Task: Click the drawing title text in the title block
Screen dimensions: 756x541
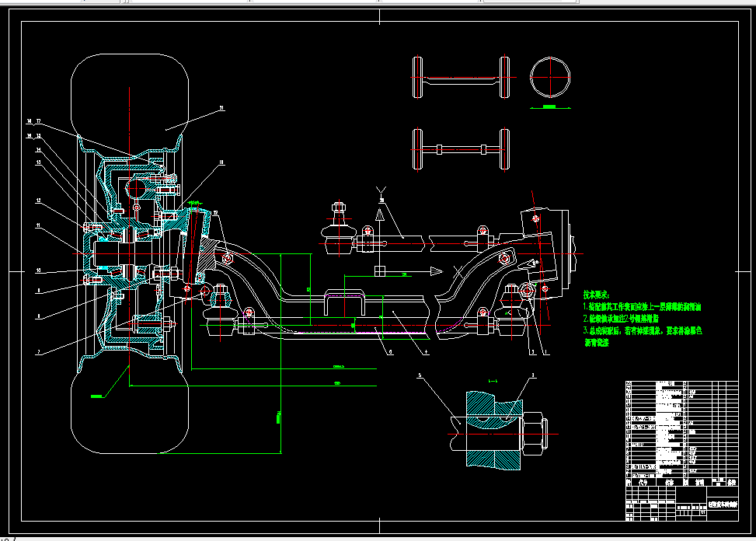Action: coord(723,504)
